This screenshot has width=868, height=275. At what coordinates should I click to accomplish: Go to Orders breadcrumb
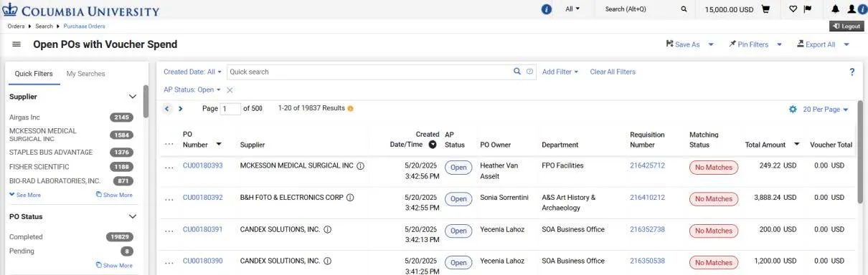point(16,26)
